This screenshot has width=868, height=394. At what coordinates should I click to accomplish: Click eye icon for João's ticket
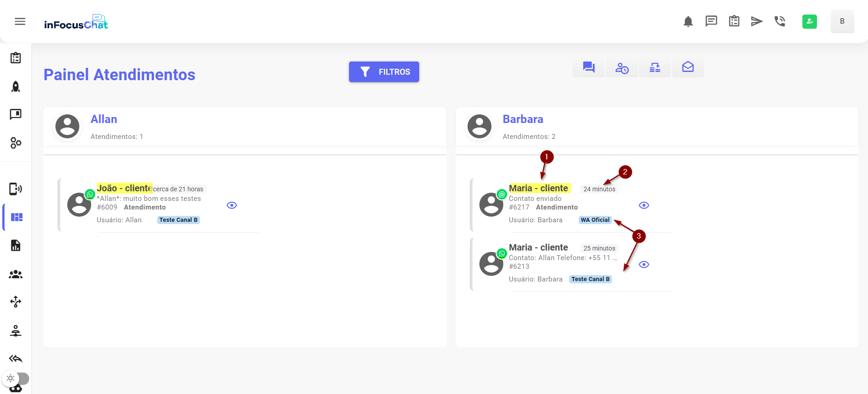(x=232, y=205)
